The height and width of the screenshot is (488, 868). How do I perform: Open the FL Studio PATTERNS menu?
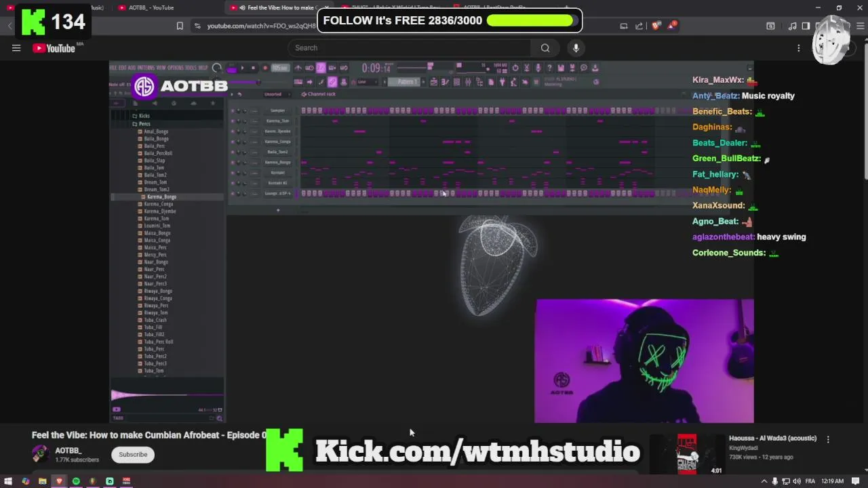click(146, 68)
